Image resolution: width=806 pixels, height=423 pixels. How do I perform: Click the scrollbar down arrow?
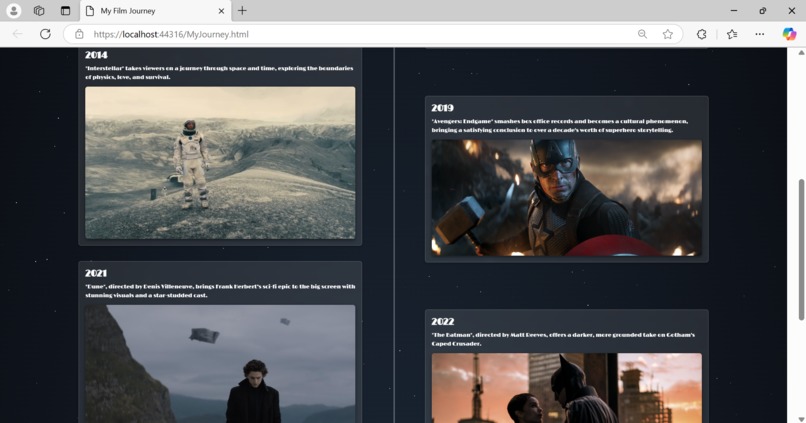coord(801,419)
